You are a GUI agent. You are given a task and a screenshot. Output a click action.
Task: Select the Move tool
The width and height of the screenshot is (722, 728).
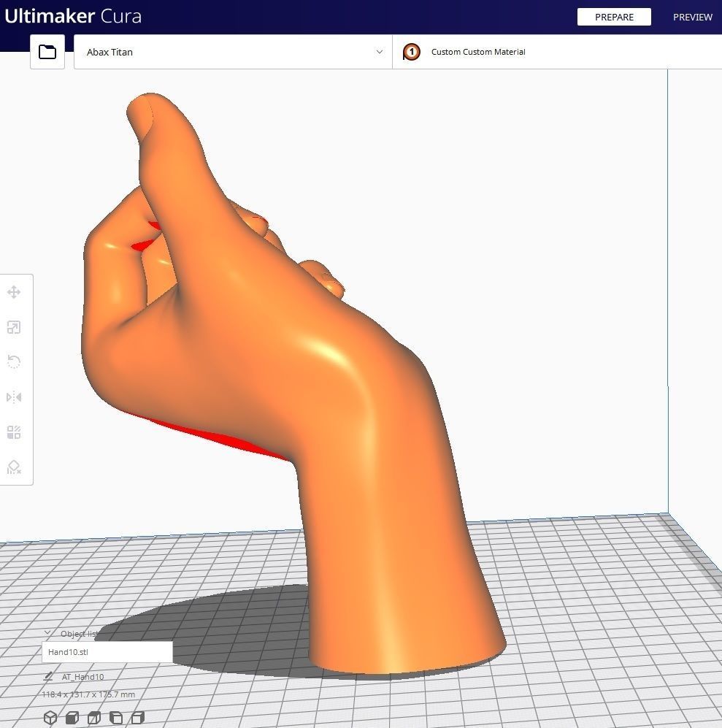coord(14,292)
